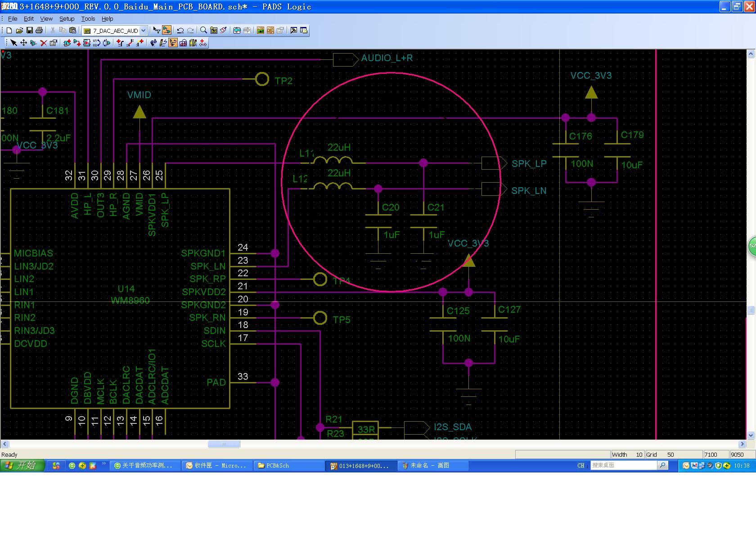Image resolution: width=756 pixels, height=553 pixels.
Task: Toggle the Design Toolbar button
Action: [x=166, y=30]
